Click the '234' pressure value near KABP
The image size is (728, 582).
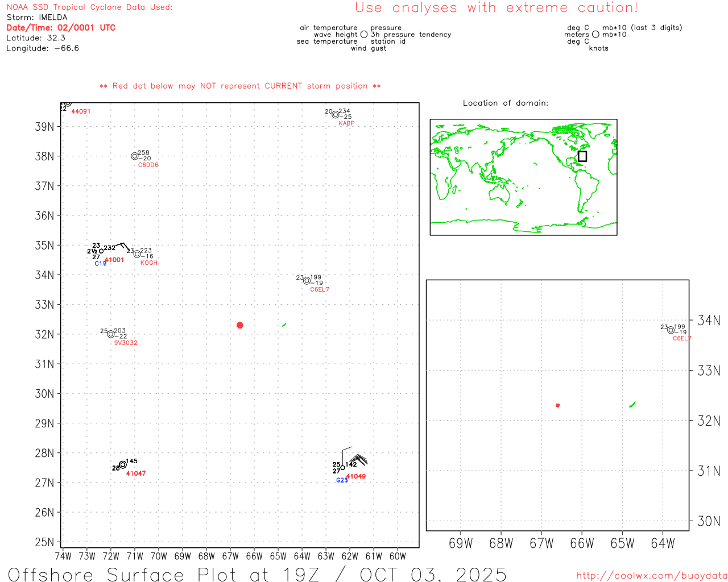point(345,111)
